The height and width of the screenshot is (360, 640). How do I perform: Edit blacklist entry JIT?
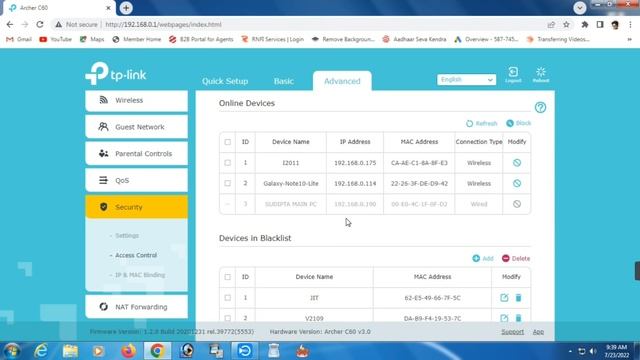504,298
